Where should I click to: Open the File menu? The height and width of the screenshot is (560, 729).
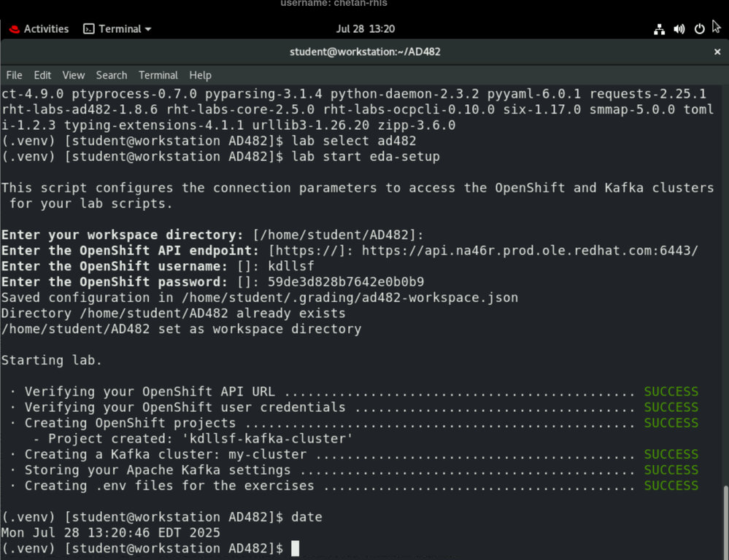14,75
